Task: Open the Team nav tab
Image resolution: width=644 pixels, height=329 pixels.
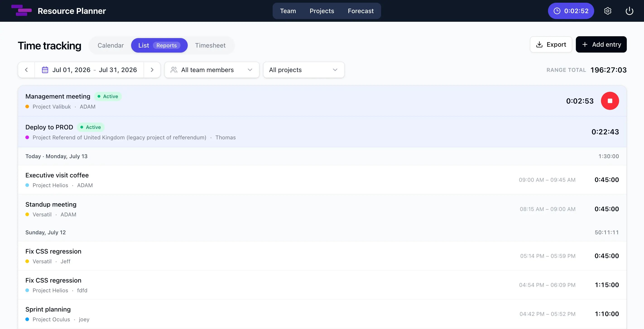Action: point(288,11)
